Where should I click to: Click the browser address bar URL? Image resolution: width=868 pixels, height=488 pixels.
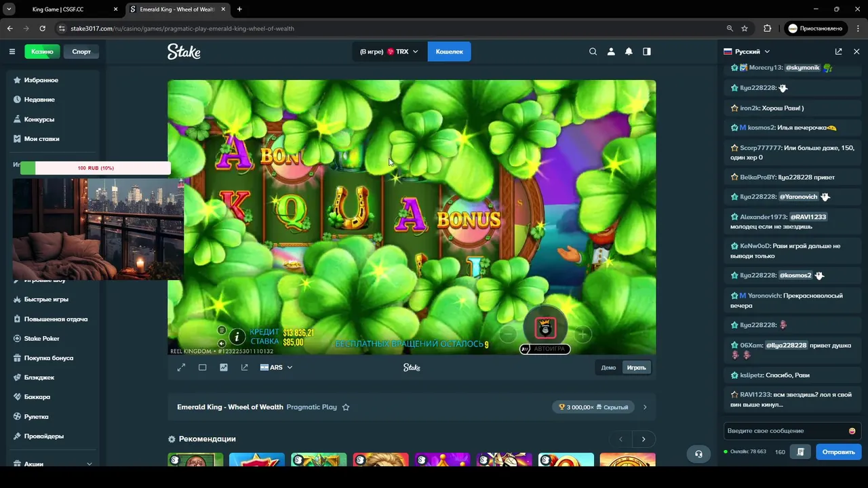tap(182, 28)
